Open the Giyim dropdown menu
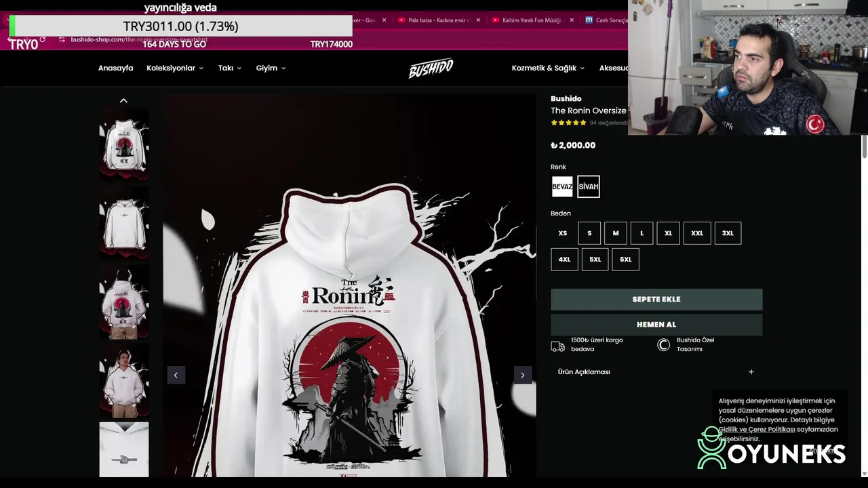868x488 pixels. [271, 68]
